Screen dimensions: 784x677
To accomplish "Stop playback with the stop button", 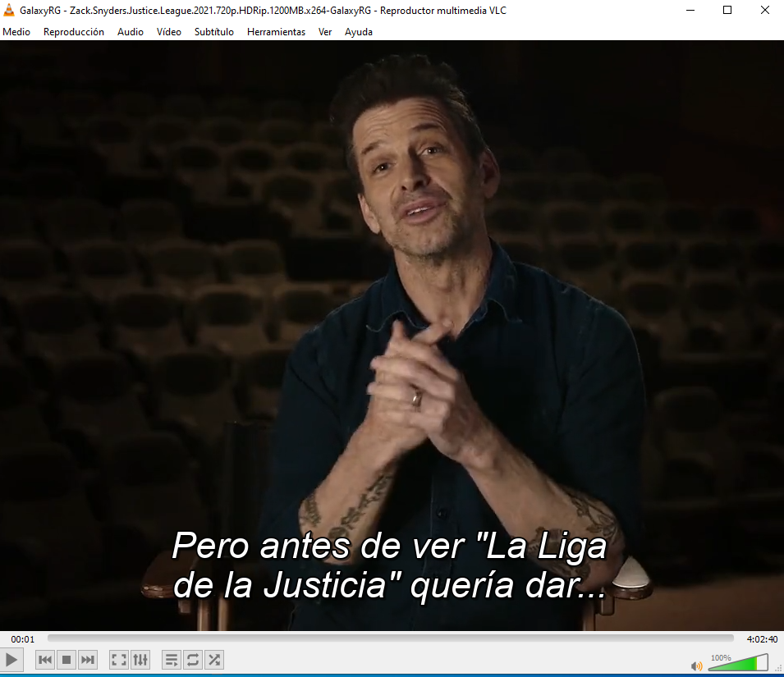I will coord(66,660).
